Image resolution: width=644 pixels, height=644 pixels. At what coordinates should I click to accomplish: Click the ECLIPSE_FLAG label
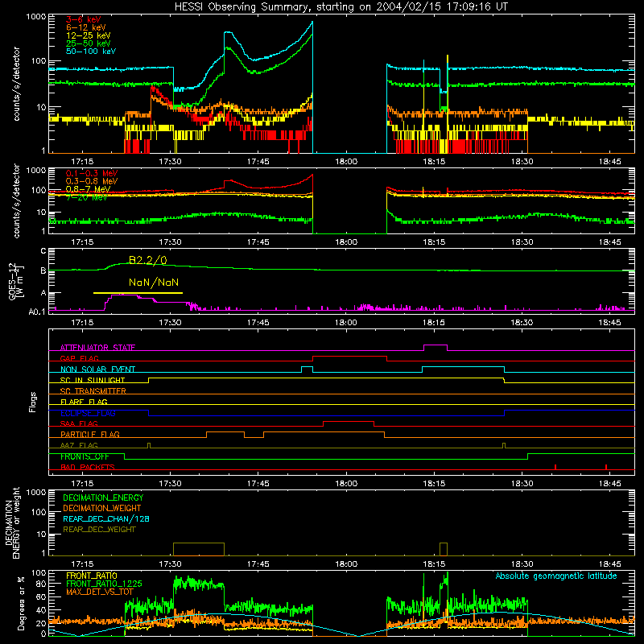88,413
